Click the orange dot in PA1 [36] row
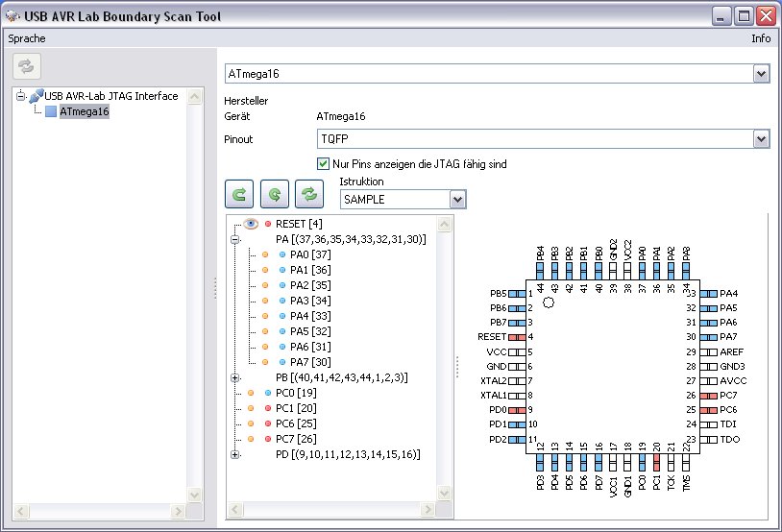 click(265, 270)
